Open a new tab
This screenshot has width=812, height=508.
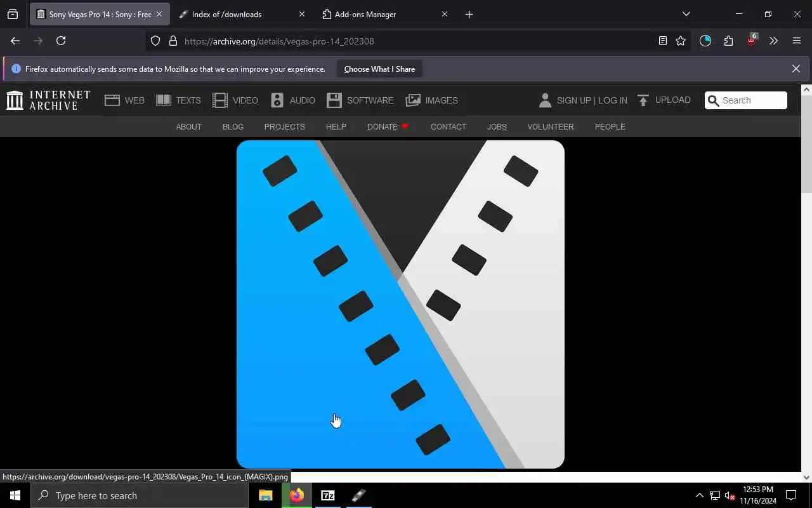click(469, 14)
